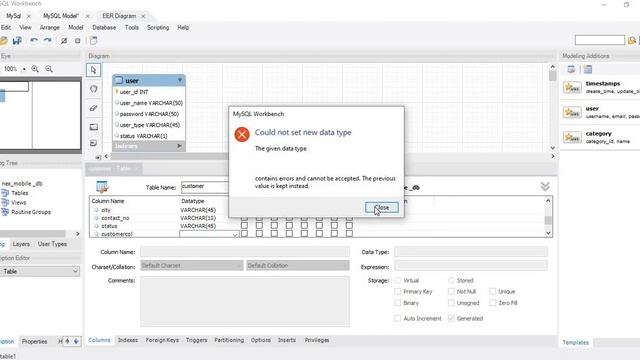Click the Table Name input field
Viewport: 640px width, 360px height.
(x=205, y=187)
